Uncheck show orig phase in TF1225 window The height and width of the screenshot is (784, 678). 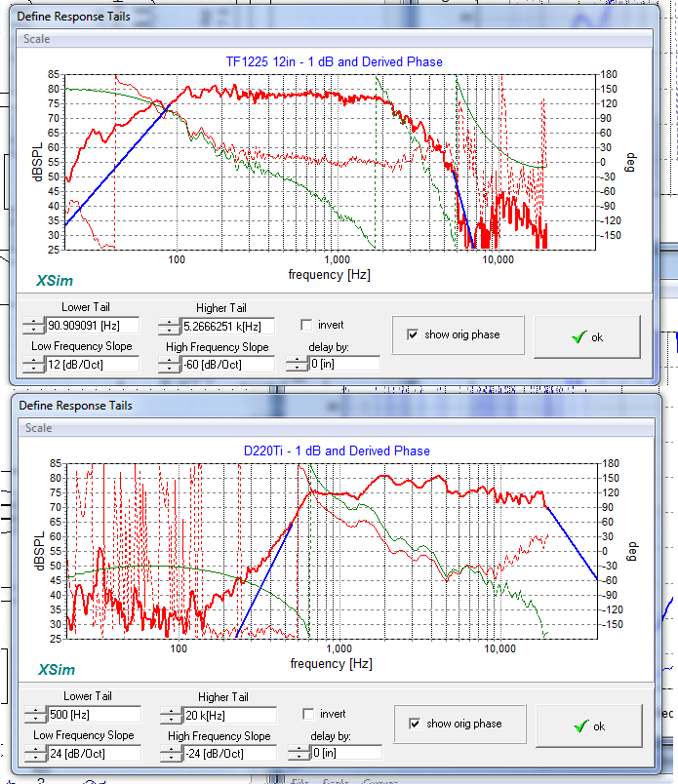pos(413,334)
